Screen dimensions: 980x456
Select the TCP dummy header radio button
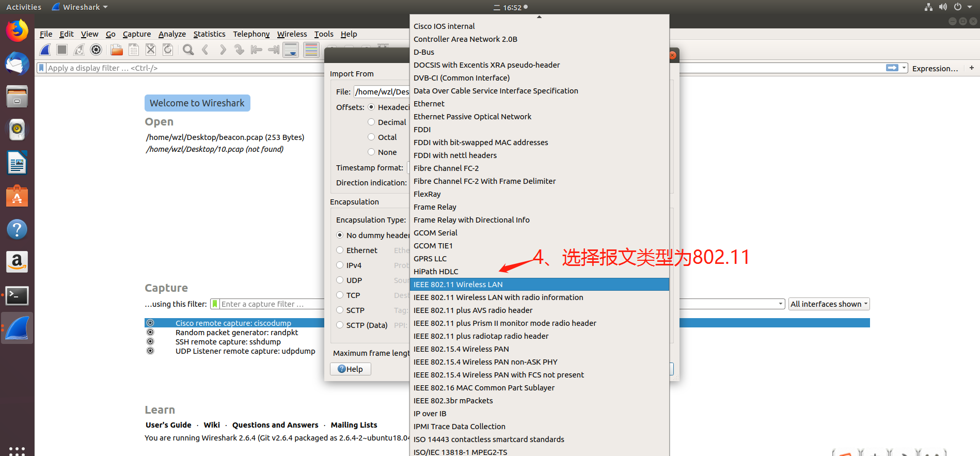click(x=340, y=295)
